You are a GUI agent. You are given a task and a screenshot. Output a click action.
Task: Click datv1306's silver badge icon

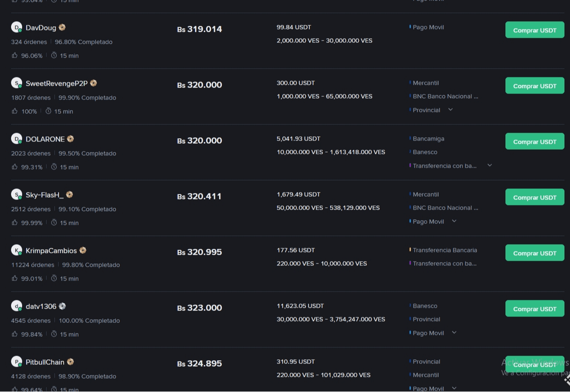pos(62,306)
